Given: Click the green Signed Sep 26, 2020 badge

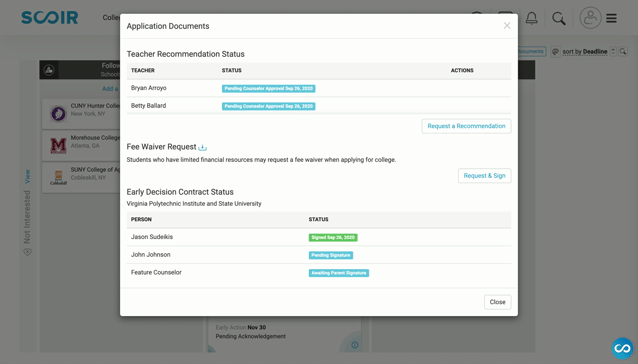Looking at the screenshot, I should pos(333,238).
